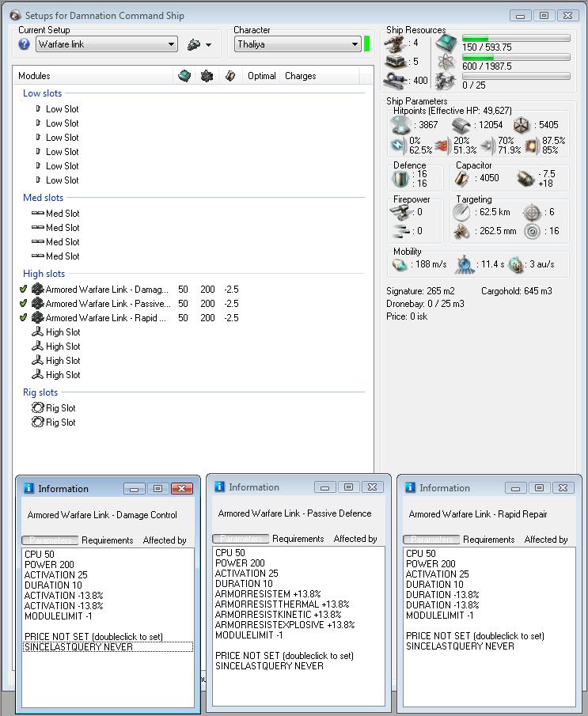The image size is (588, 716).
Task: Click the scan resolution icon showing 262.5 mm
Action: pyautogui.click(x=461, y=232)
